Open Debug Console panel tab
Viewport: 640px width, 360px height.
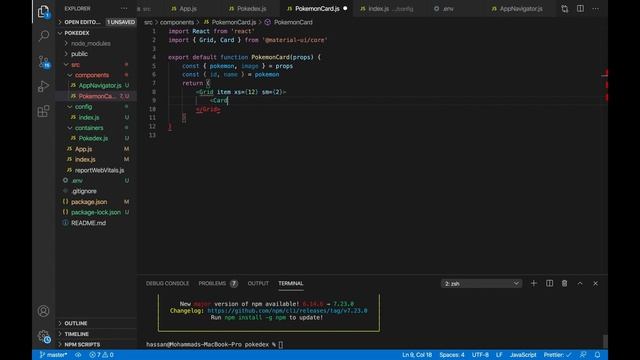pyautogui.click(x=167, y=283)
